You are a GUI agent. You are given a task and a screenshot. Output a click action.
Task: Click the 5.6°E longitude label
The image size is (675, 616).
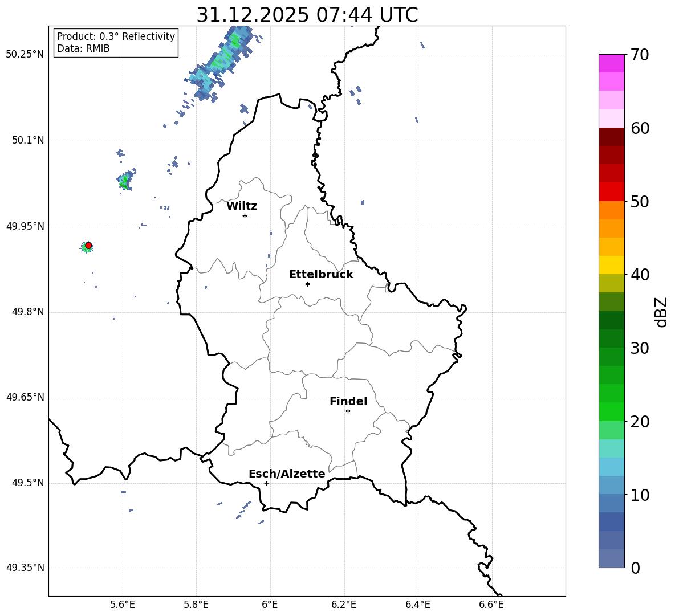(122, 605)
